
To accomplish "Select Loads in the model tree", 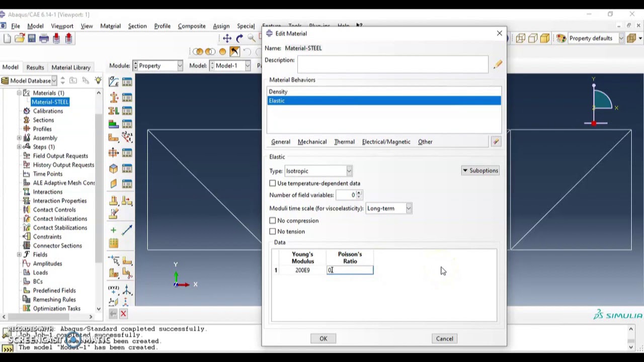I will pos(40,273).
